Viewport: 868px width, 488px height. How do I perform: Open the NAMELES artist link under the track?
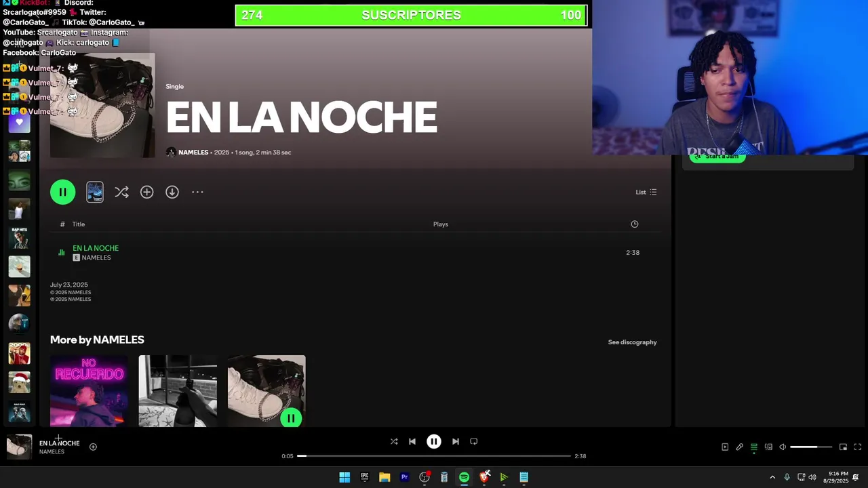pos(96,258)
